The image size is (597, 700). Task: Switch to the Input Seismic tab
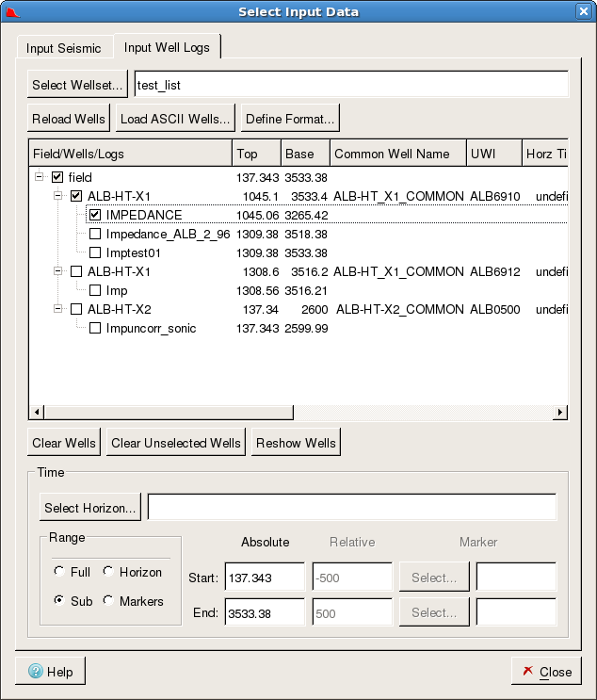pyautogui.click(x=64, y=48)
